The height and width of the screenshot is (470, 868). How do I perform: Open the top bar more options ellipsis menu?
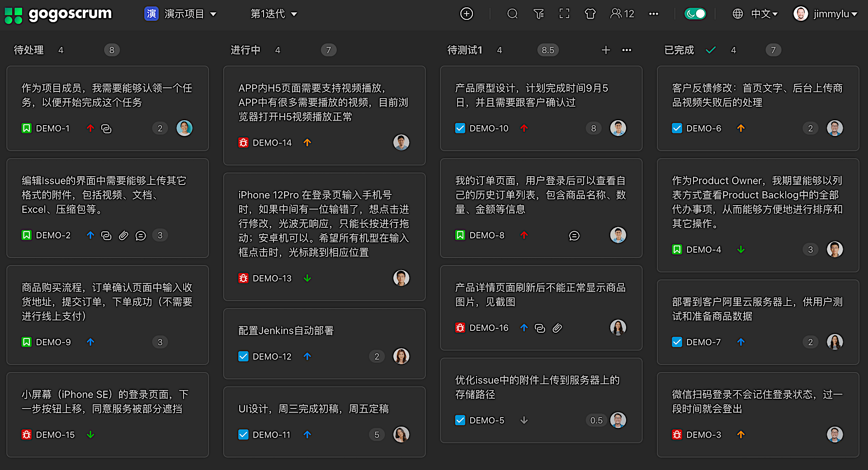(x=653, y=14)
